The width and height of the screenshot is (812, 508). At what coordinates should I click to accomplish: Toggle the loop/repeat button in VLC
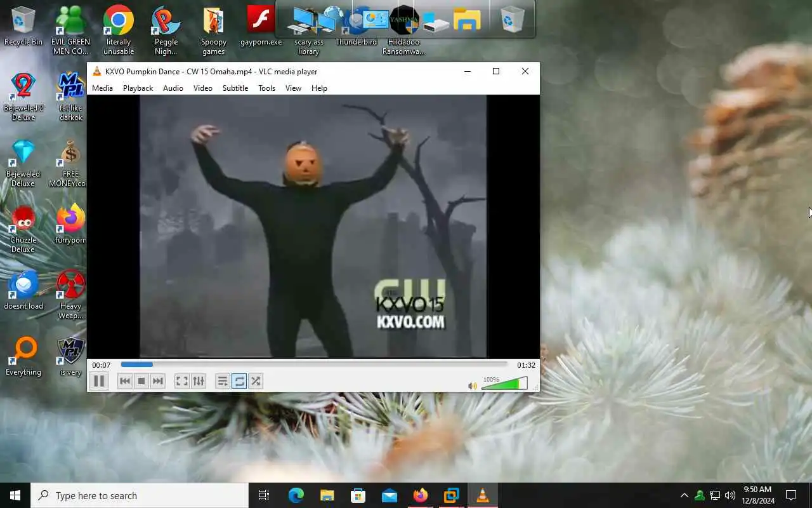[239, 381]
